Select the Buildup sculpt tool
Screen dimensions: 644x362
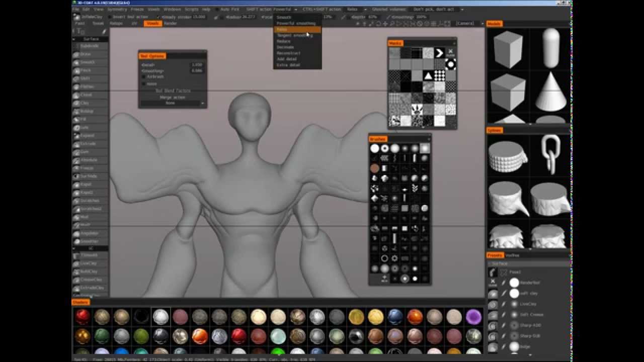pos(91,111)
